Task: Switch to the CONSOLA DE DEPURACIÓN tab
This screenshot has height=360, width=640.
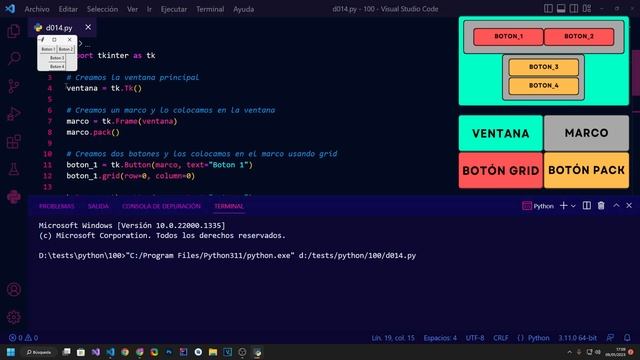Action: (161, 206)
